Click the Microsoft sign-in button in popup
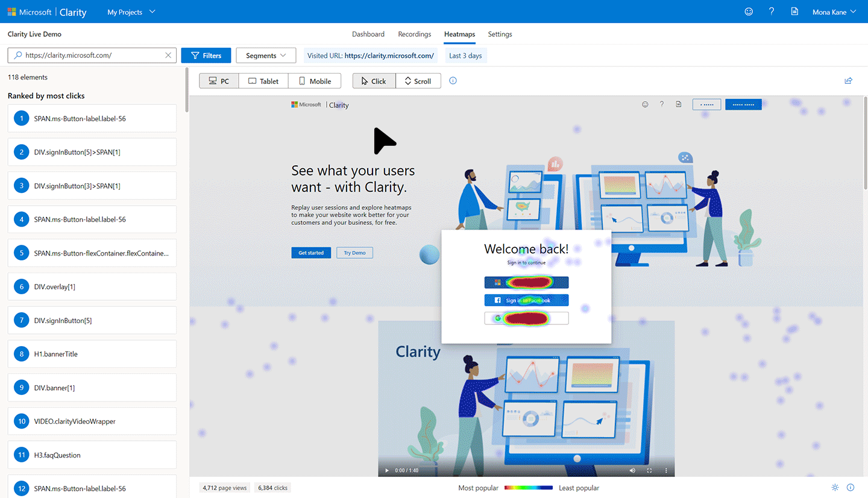Image resolution: width=868 pixels, height=498 pixels. [526, 282]
